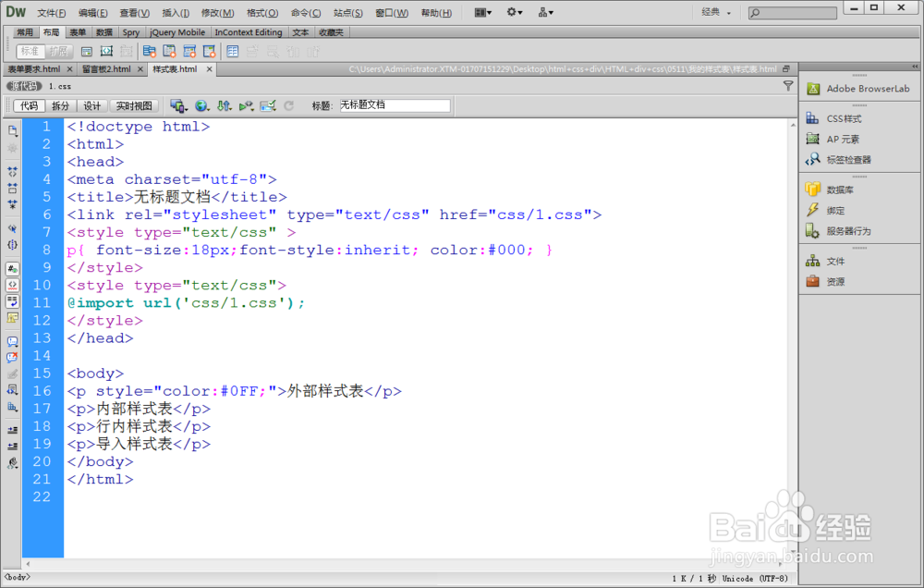Image resolution: width=924 pixels, height=588 pixels.
Task: Switch to 代码 view
Action: [x=29, y=106]
